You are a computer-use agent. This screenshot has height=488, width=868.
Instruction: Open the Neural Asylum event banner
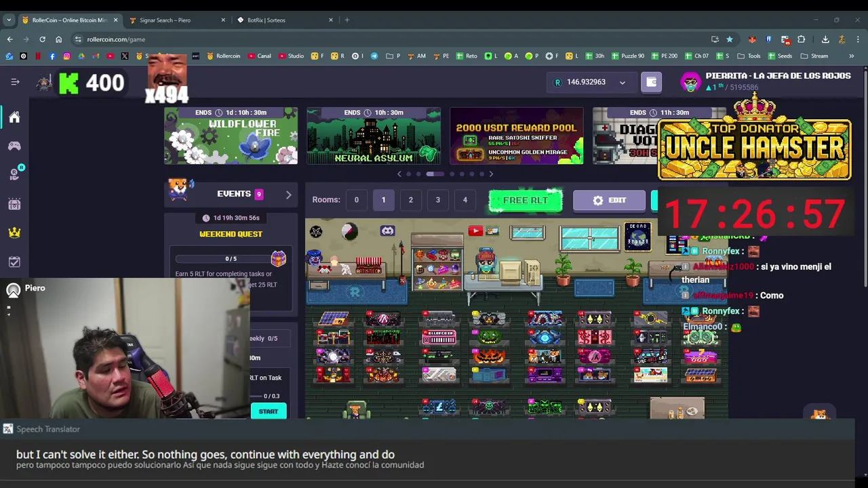click(x=373, y=136)
